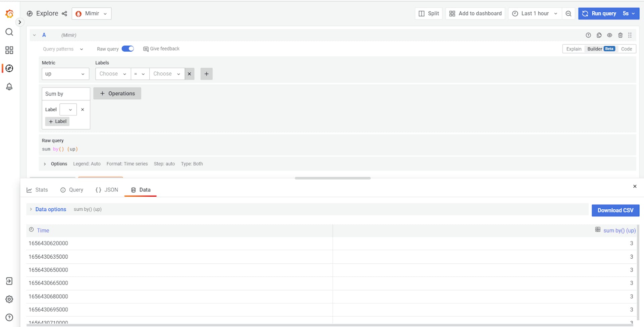
Task: Select the Explore compass icon
Action: coord(9,68)
